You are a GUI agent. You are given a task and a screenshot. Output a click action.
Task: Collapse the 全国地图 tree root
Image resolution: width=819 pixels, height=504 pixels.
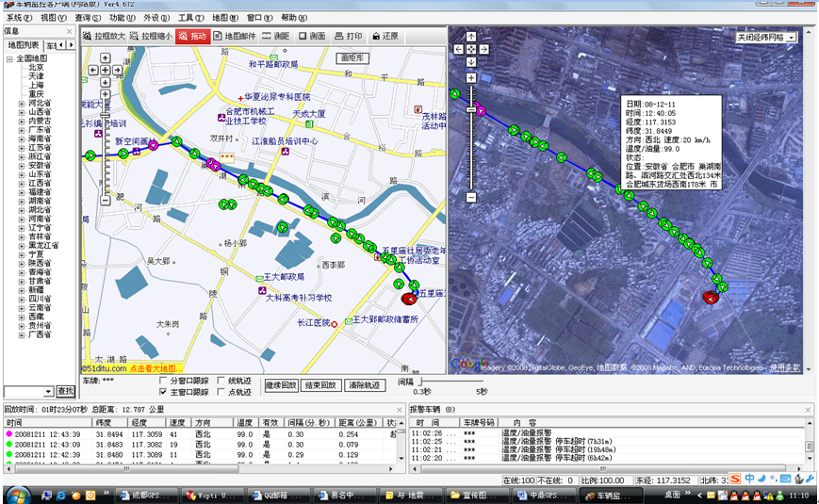coord(8,58)
